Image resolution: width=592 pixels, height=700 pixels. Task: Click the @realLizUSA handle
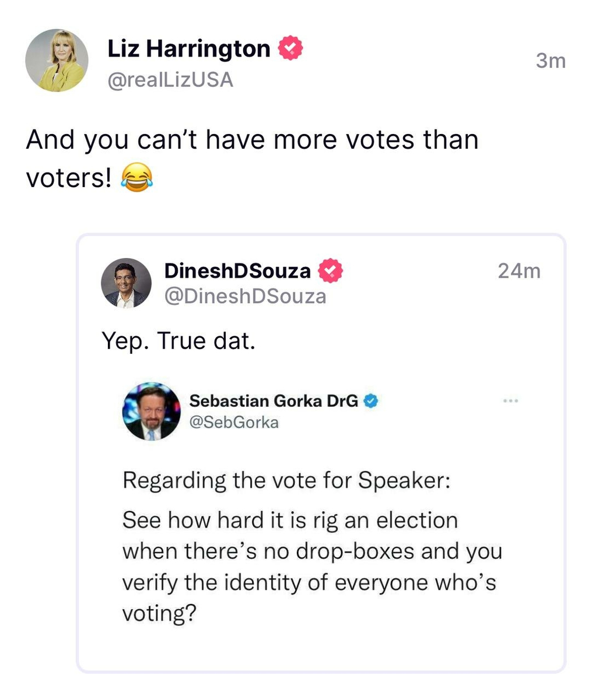(x=170, y=80)
